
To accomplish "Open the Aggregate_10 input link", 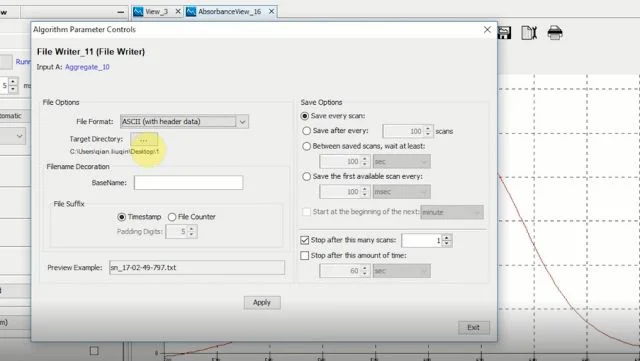I will coord(87,67).
